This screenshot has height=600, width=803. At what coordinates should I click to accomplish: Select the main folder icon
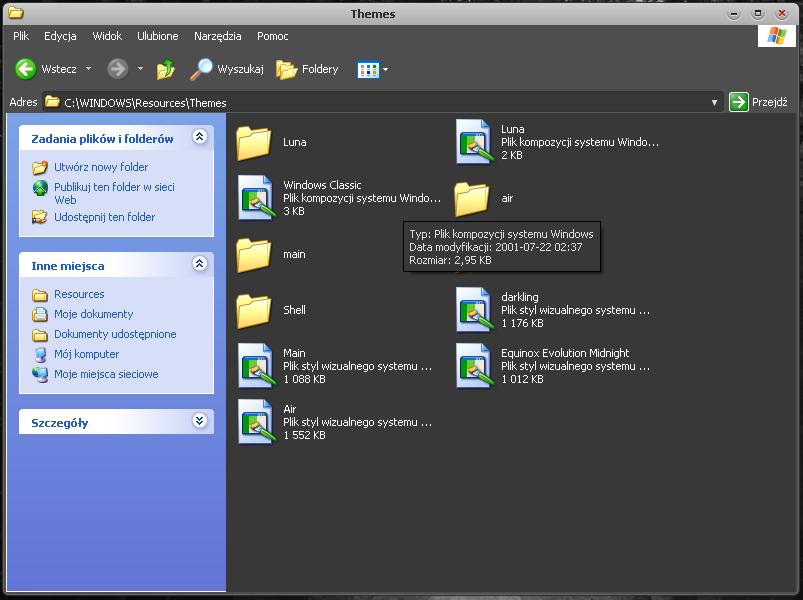click(x=253, y=255)
